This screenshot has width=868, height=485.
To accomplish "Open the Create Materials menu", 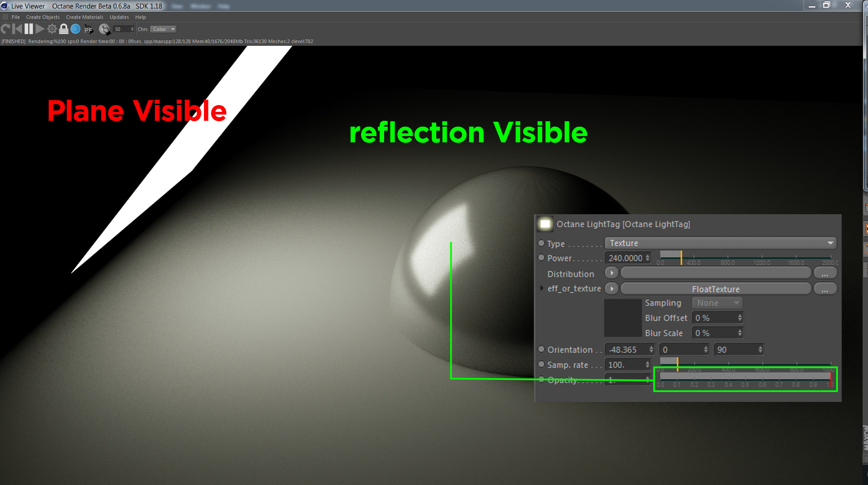I will pyautogui.click(x=84, y=17).
